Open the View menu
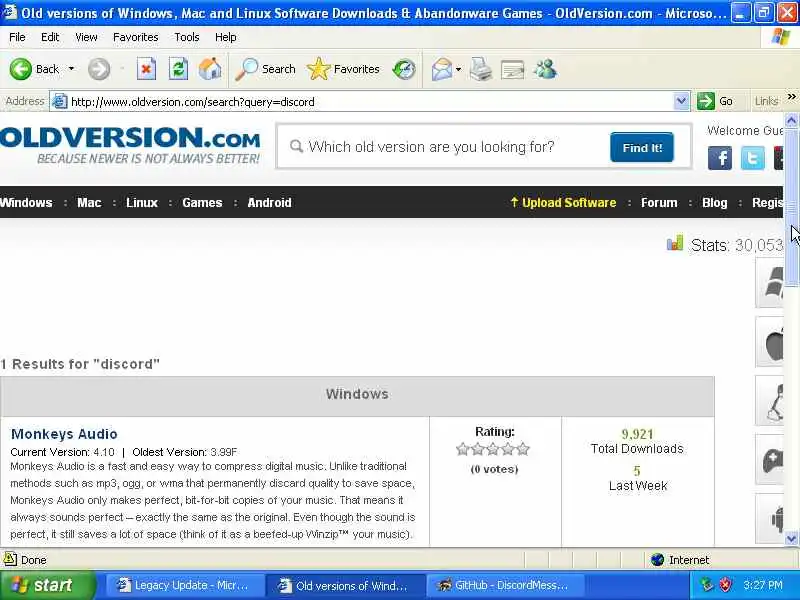Viewport: 800px width, 600px height. [x=86, y=37]
